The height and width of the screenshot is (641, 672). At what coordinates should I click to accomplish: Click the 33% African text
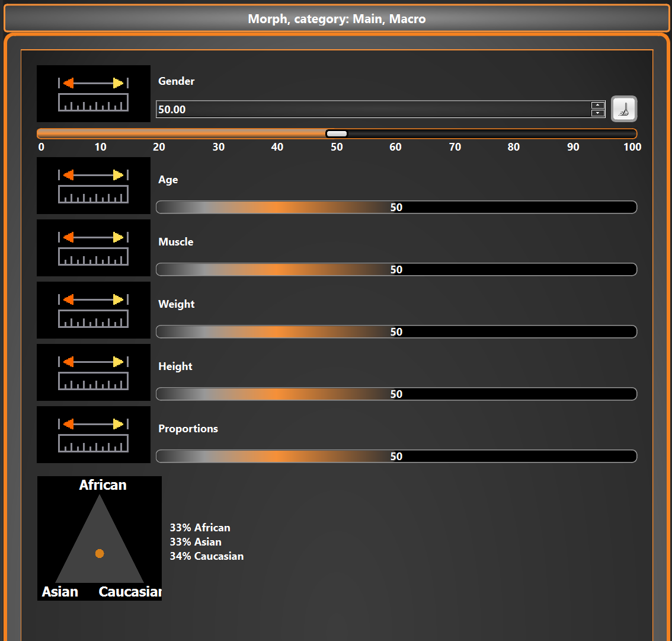[x=200, y=527]
